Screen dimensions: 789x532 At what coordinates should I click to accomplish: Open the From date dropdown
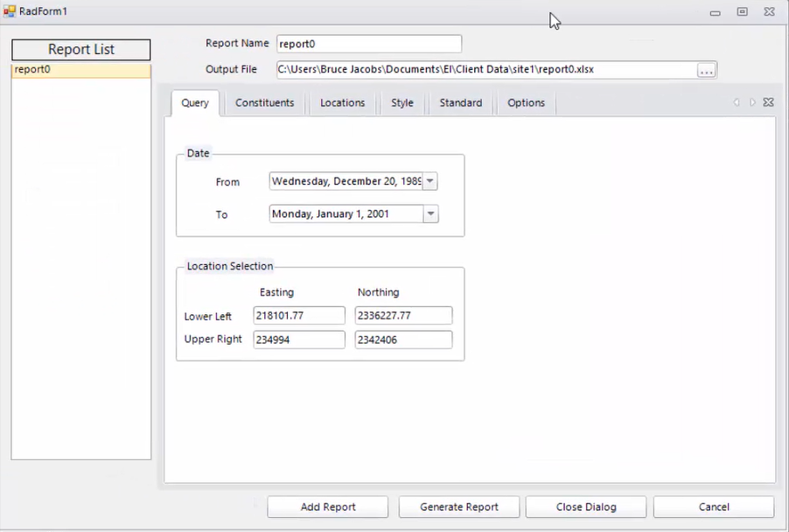point(429,181)
